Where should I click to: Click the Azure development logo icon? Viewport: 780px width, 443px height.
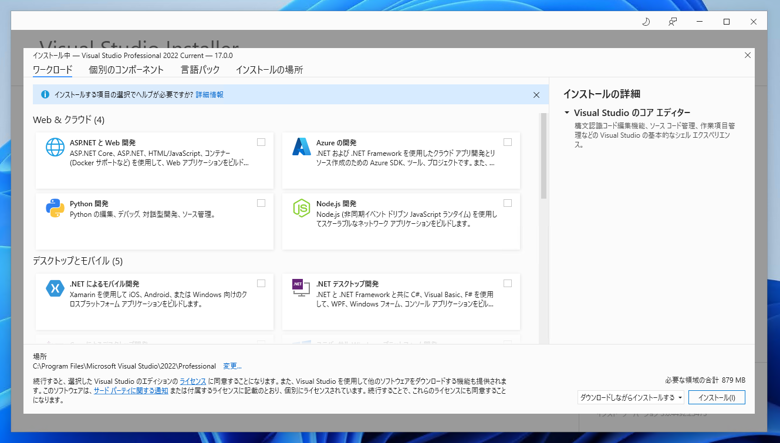tap(301, 147)
